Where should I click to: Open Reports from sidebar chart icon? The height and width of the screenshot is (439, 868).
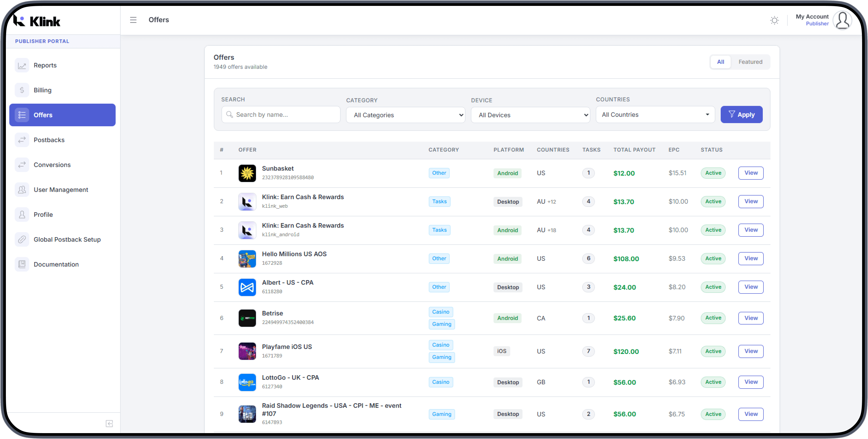22,65
